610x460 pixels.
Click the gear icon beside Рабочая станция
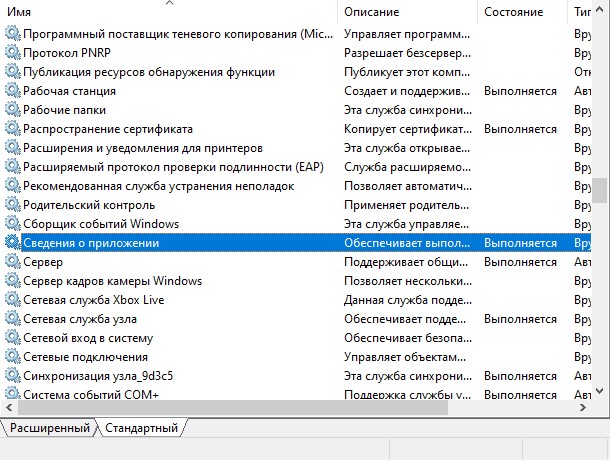12,91
